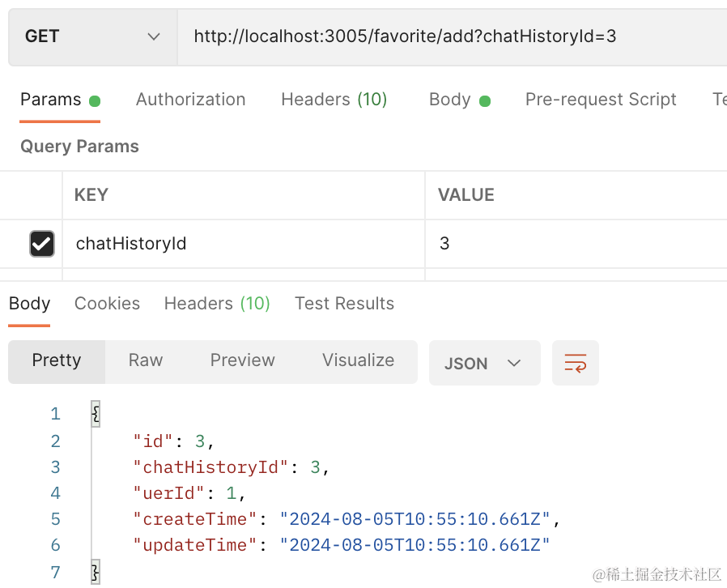Select the Visualize view button

[358, 360]
